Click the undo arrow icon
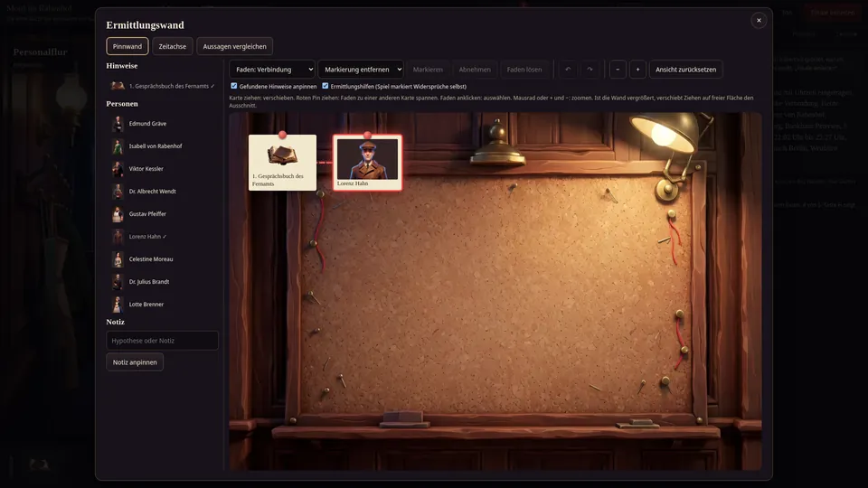The image size is (868, 488). point(568,70)
